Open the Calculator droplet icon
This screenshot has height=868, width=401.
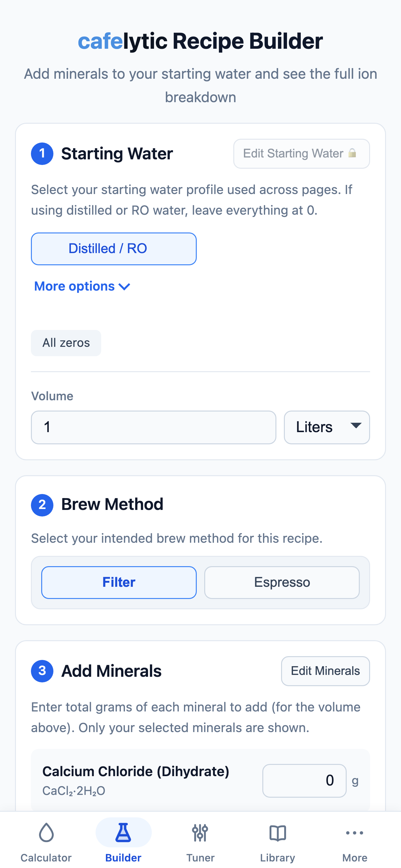point(46,832)
